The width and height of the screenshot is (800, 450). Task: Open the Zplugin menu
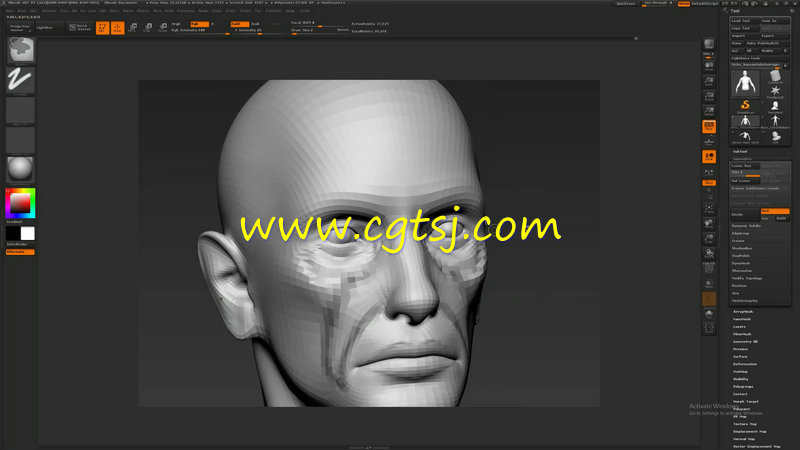click(x=290, y=11)
